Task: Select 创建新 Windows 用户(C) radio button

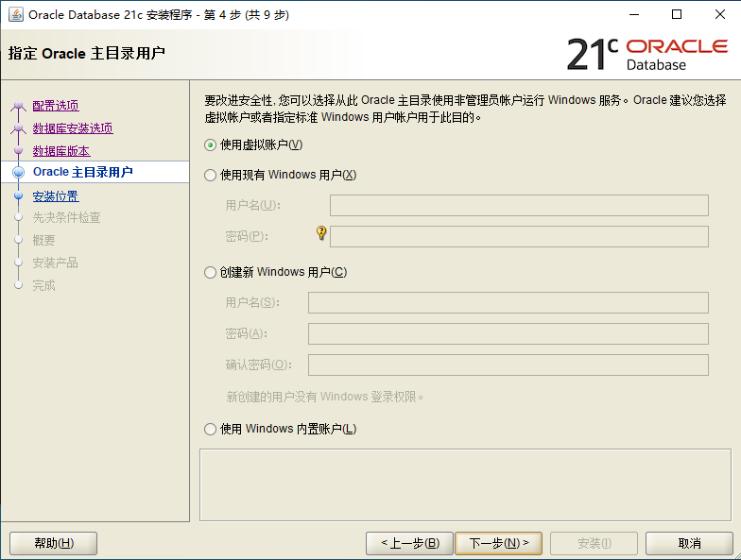Action: pyautogui.click(x=210, y=272)
